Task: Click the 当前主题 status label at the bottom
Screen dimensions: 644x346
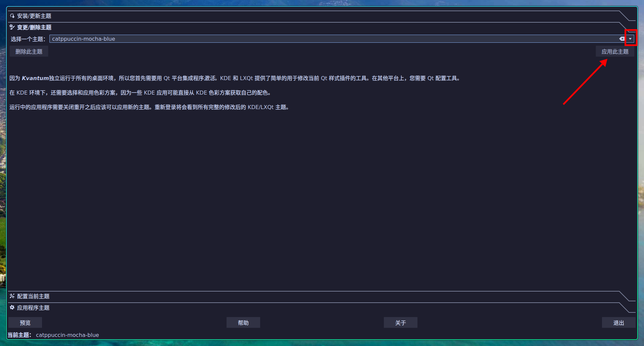Action: [19, 335]
